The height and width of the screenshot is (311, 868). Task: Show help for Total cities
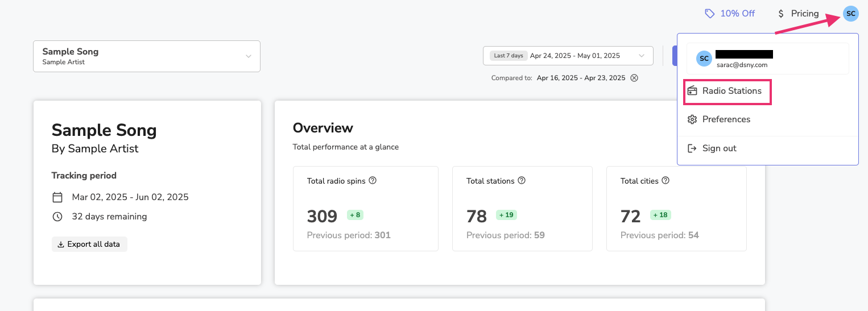[x=666, y=181]
